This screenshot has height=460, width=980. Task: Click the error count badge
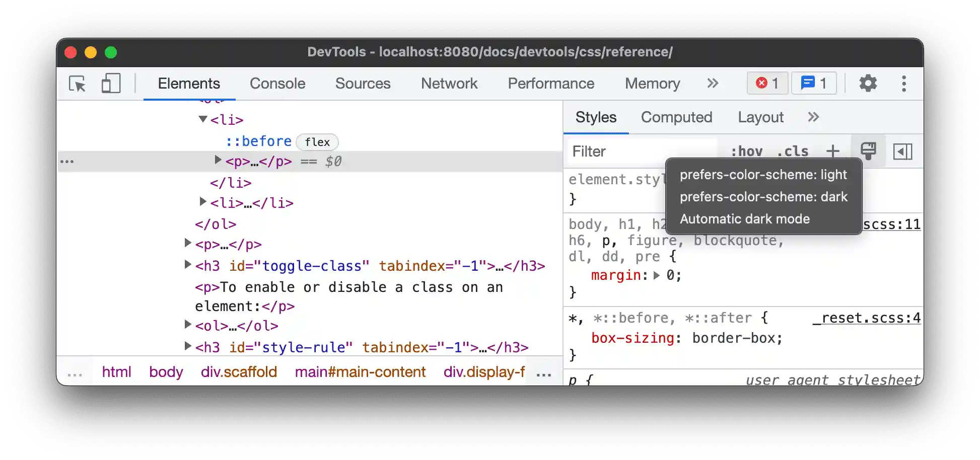coord(767,83)
